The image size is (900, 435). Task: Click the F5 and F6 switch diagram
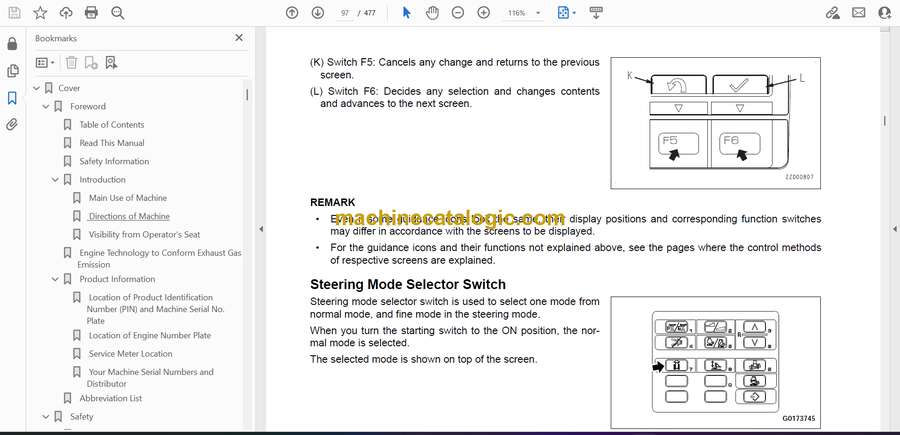715,123
